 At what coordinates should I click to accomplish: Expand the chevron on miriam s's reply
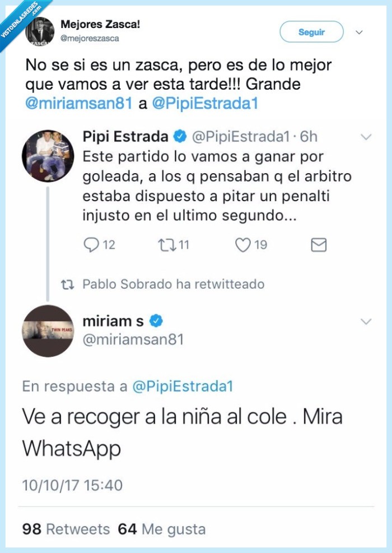point(367,322)
